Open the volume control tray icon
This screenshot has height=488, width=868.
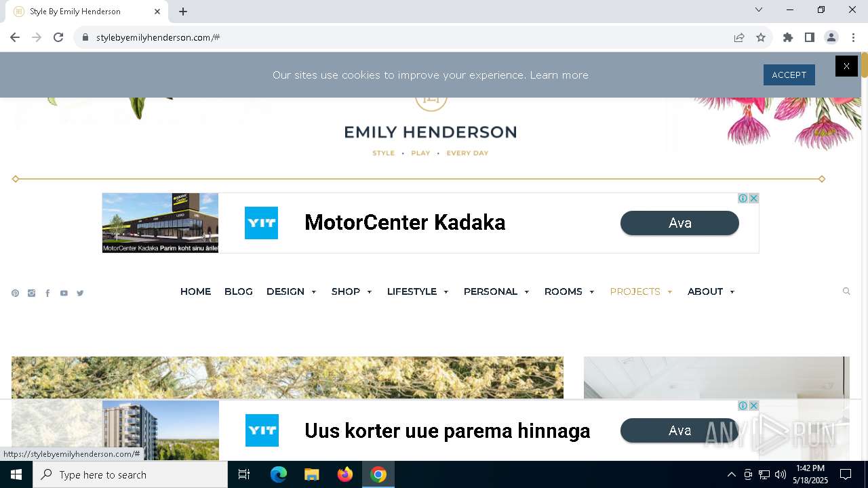tap(781, 474)
